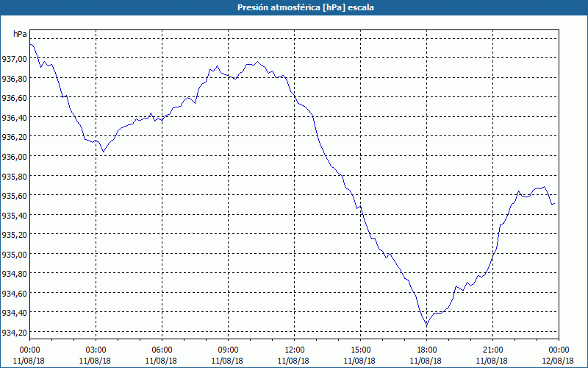Screen dimensions: 588x368
Task: Select the 935,40 y-axis label
Action: [14, 215]
